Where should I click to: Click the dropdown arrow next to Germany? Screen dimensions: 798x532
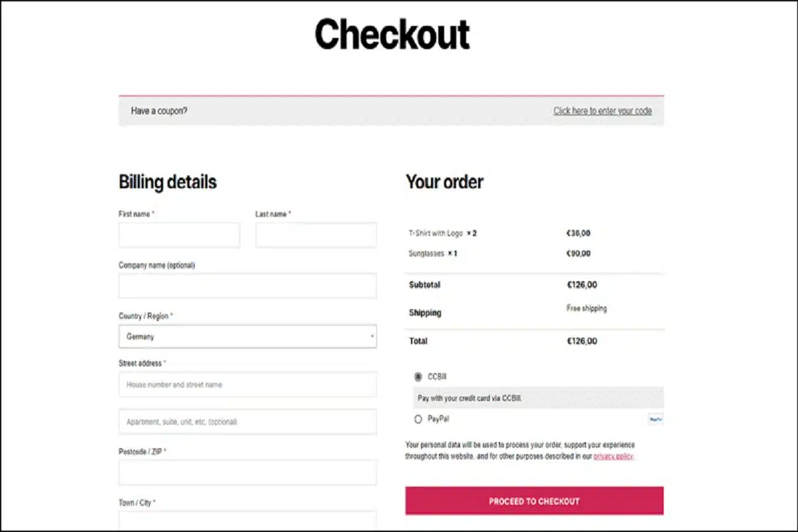tap(371, 336)
